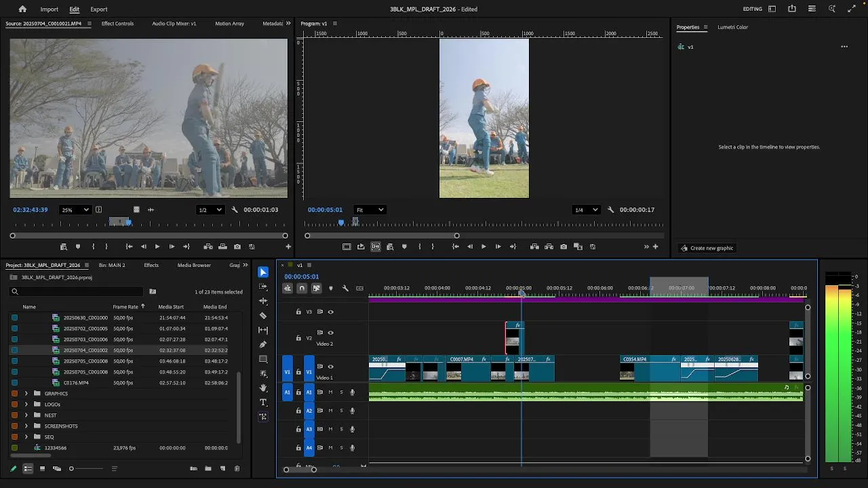
Task: Open timeline display settings wrench
Action: click(345, 289)
